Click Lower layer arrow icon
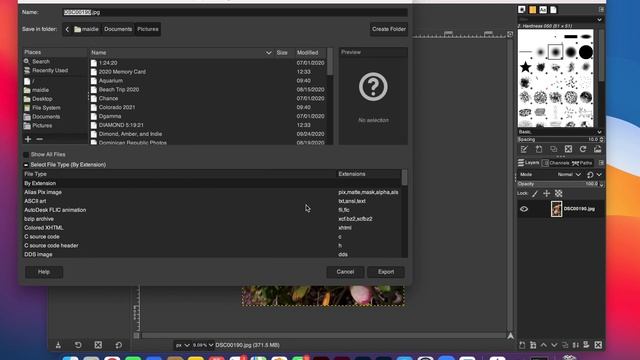The width and height of the screenshot is (640, 360). (554, 345)
